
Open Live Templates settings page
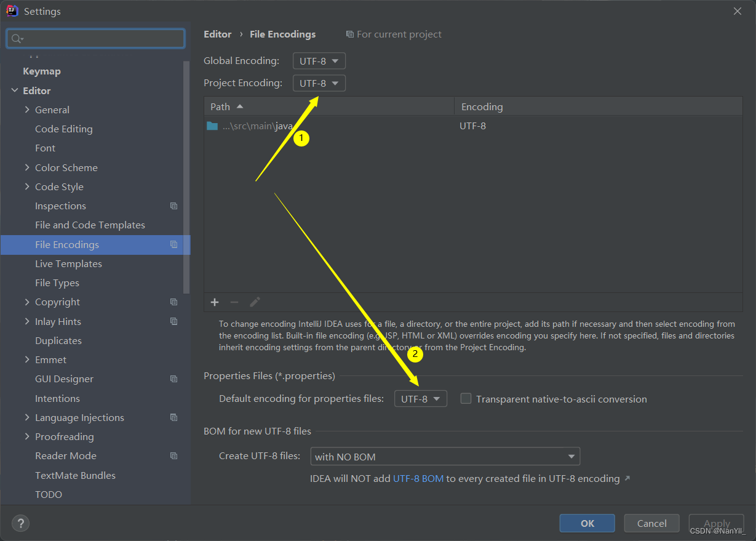tap(68, 263)
